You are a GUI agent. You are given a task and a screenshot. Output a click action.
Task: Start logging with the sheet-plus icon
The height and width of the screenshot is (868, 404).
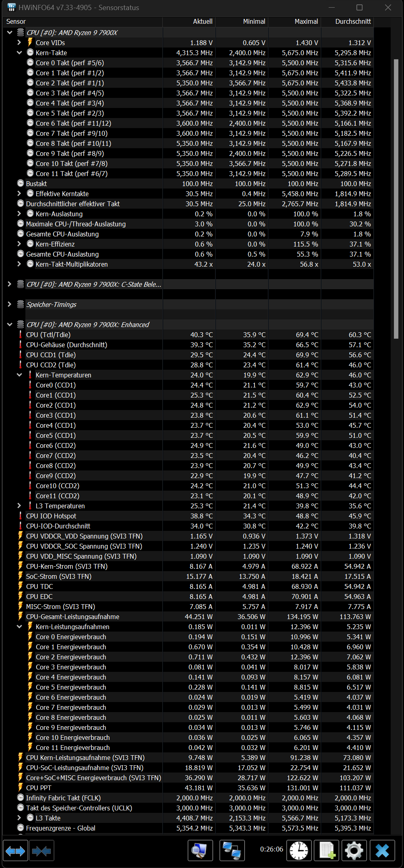pos(326,851)
